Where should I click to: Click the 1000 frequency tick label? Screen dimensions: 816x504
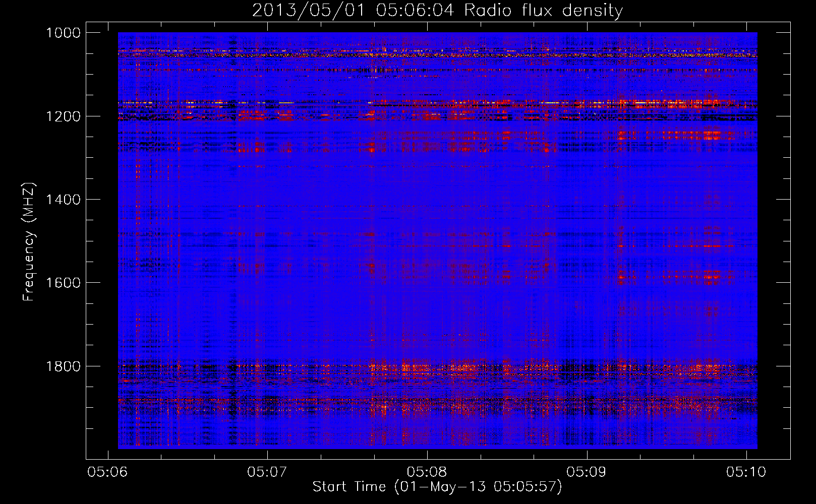pyautogui.click(x=63, y=33)
